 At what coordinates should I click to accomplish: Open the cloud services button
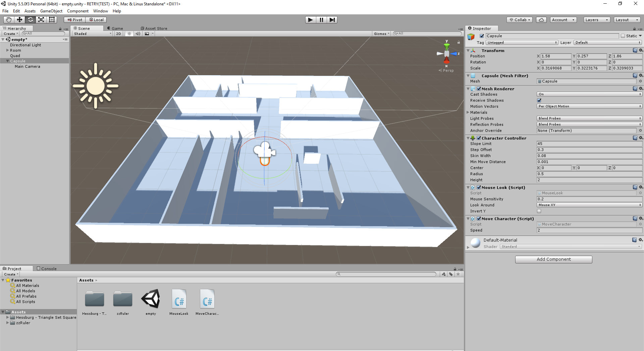coord(541,20)
